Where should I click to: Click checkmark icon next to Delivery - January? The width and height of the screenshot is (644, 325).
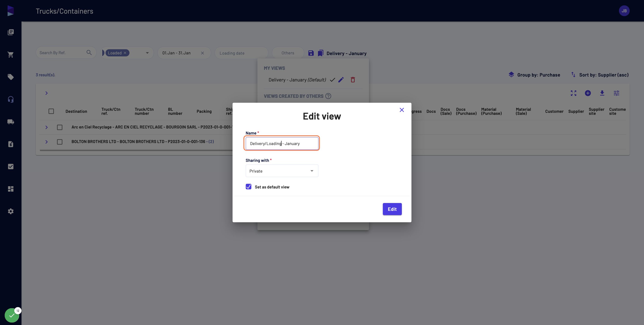click(x=332, y=80)
